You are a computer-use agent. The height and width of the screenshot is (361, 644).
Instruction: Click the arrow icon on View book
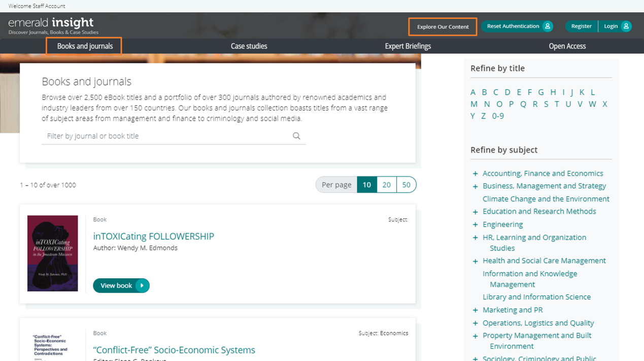[142, 285]
